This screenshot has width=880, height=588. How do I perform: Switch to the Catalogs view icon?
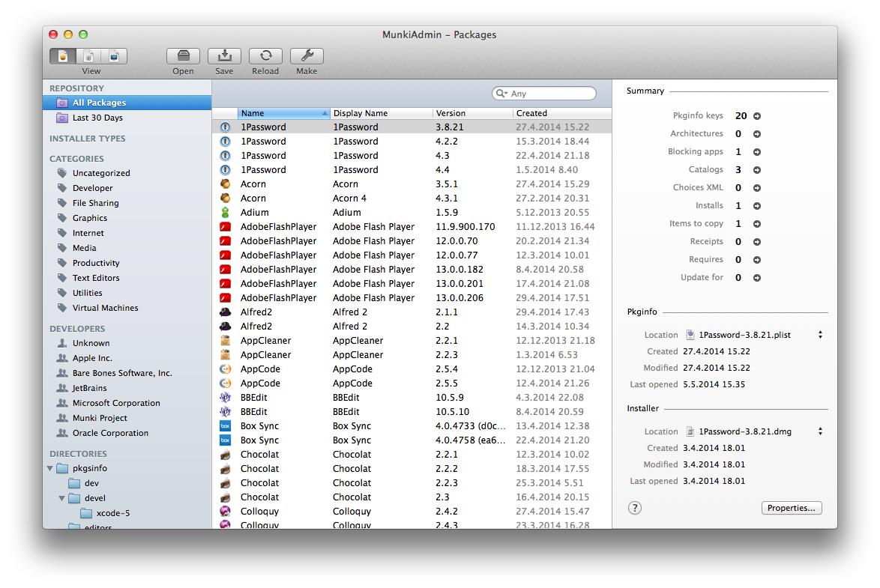tap(88, 56)
